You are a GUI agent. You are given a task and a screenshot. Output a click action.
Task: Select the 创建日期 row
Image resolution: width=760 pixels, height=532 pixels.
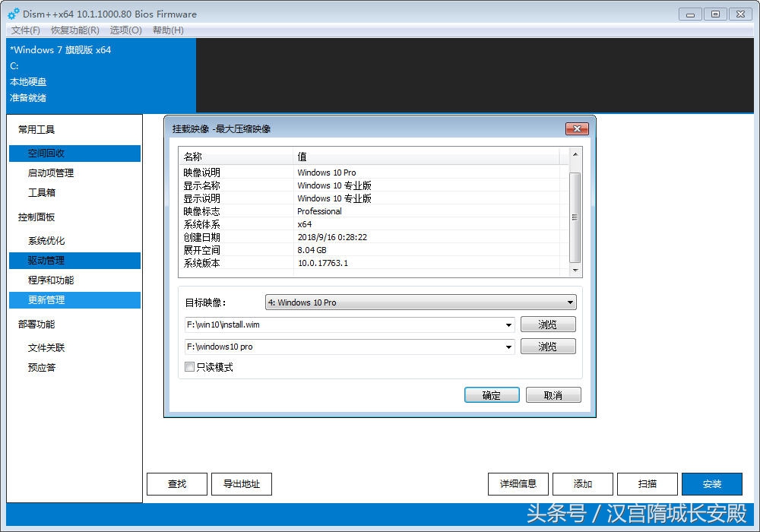point(374,237)
